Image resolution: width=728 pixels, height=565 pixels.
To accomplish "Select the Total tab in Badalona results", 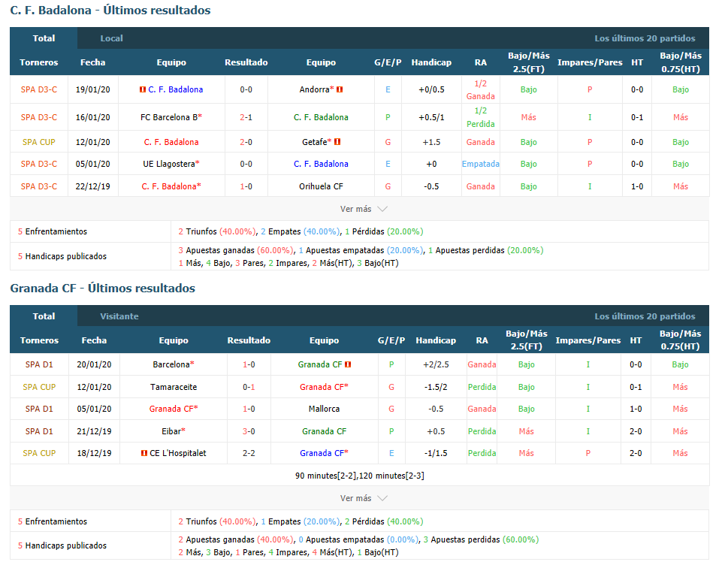I will (44, 38).
